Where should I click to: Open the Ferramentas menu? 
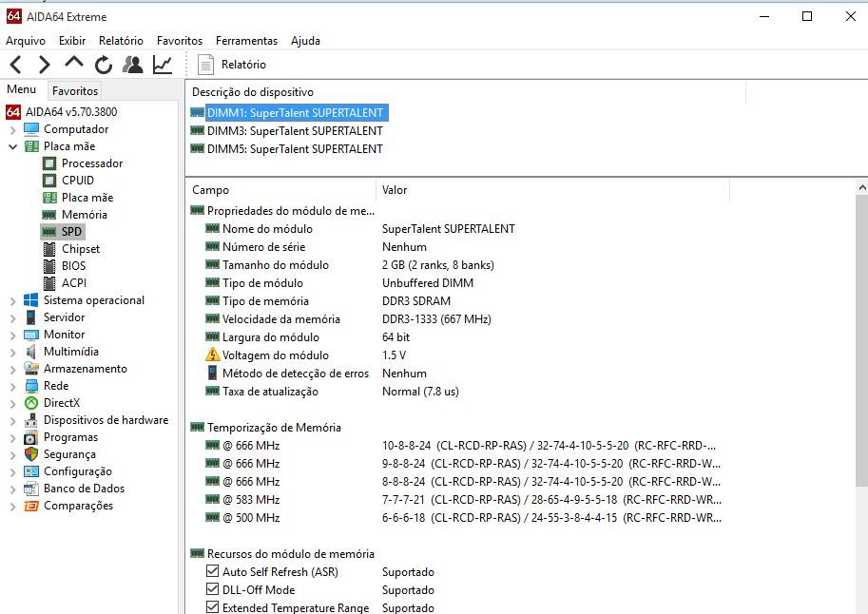tap(247, 41)
